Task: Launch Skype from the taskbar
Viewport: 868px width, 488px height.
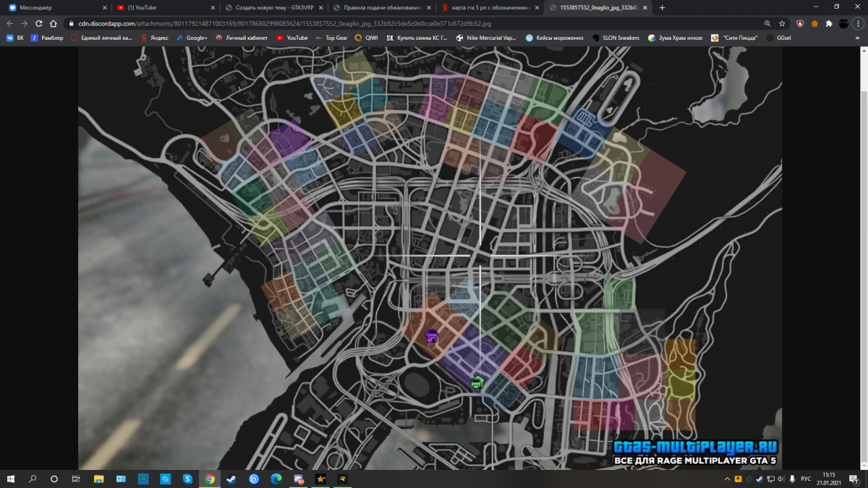Action: pos(187,479)
